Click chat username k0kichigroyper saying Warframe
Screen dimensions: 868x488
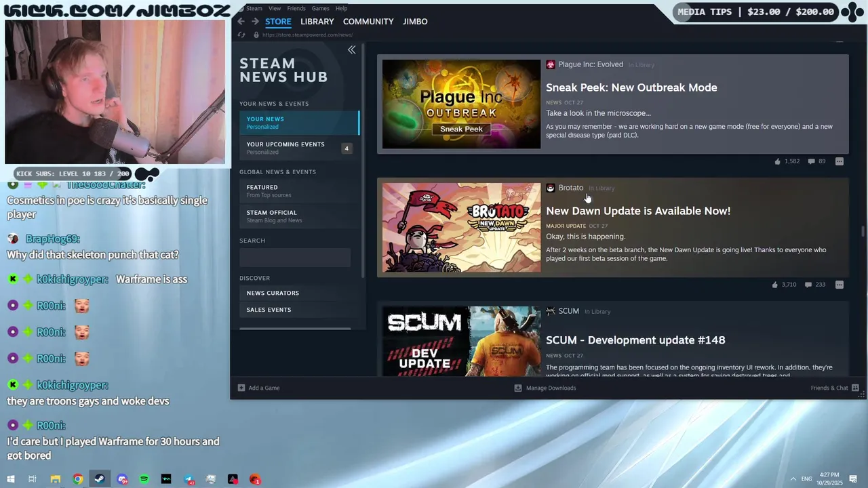point(73,279)
